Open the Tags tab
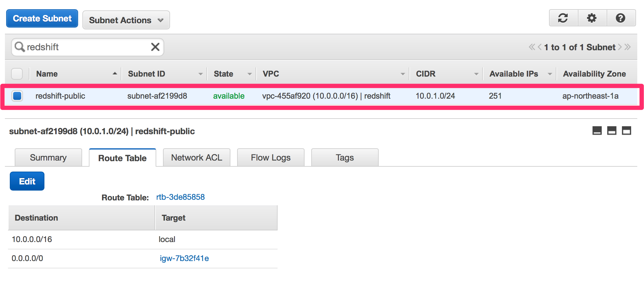Screen dimensions: 644x288 pyautogui.click(x=345, y=157)
